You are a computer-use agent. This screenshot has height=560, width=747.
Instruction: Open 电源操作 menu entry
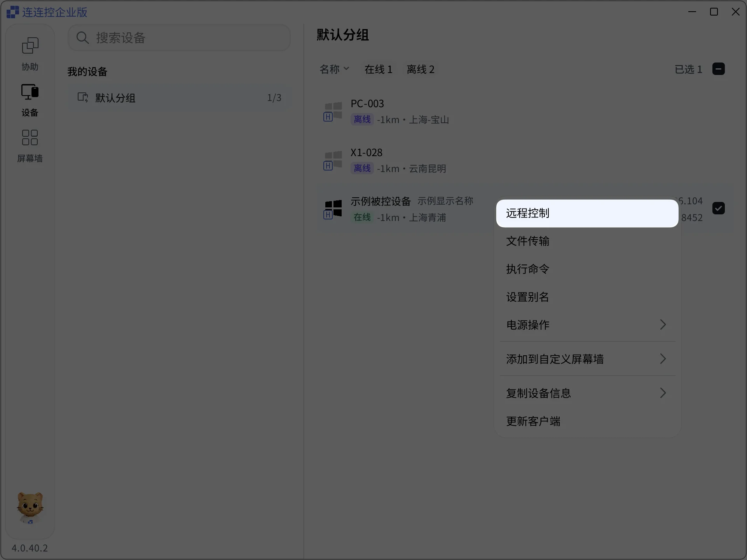(x=587, y=325)
